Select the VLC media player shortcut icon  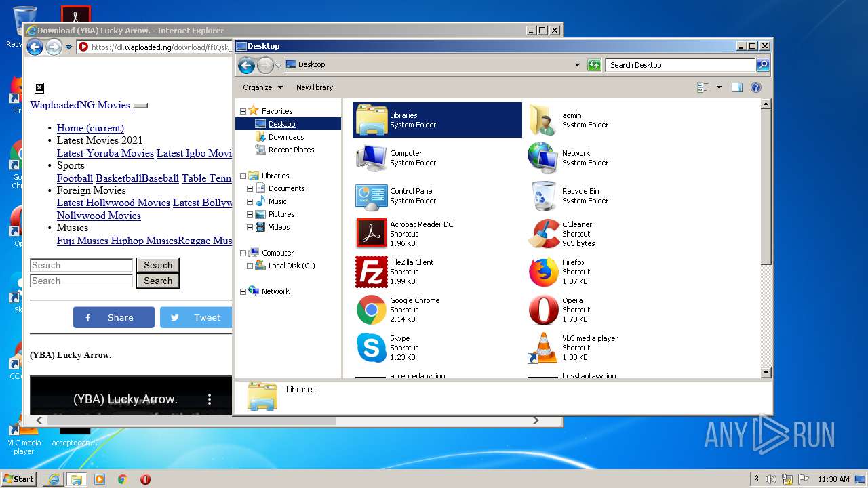coord(543,348)
